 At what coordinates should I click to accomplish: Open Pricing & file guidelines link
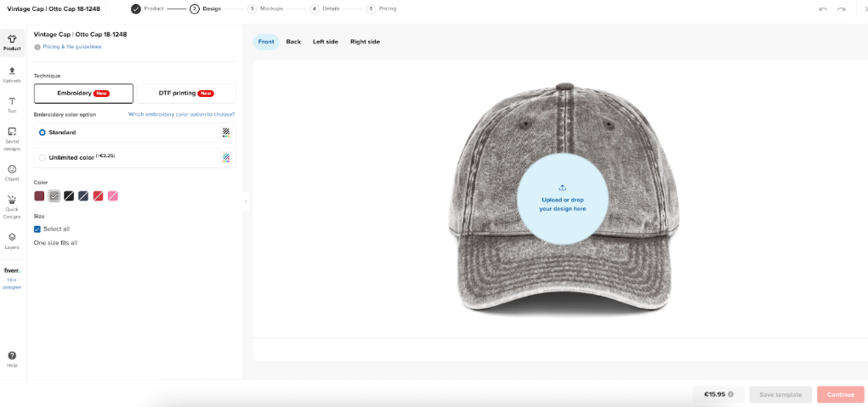pos(71,47)
